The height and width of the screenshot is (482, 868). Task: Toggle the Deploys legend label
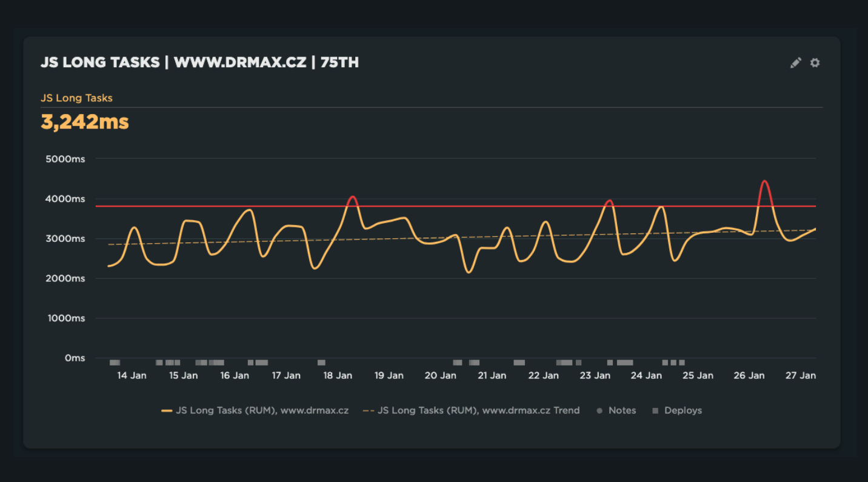click(x=683, y=410)
